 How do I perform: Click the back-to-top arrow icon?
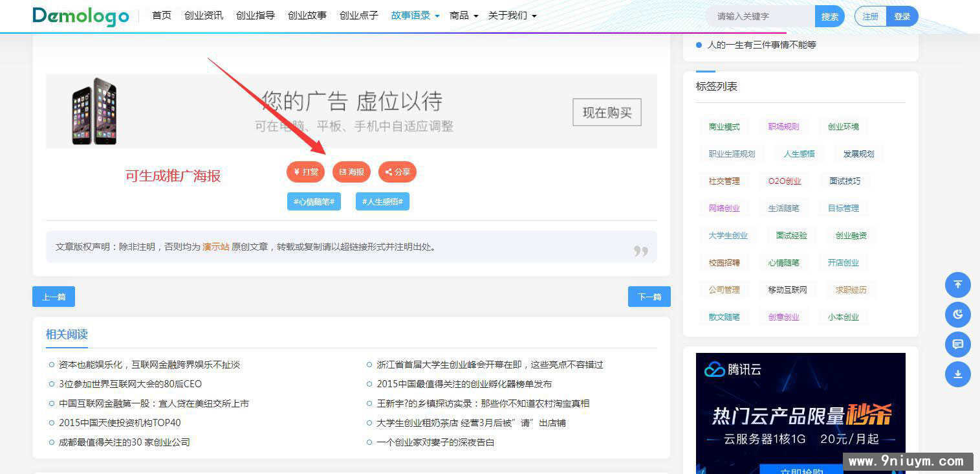(958, 285)
